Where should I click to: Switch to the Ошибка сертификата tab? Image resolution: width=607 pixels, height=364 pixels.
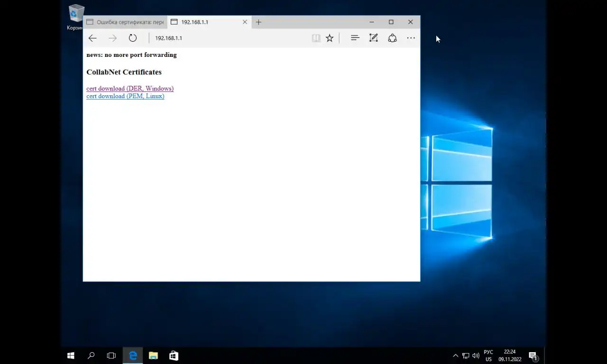(x=126, y=22)
